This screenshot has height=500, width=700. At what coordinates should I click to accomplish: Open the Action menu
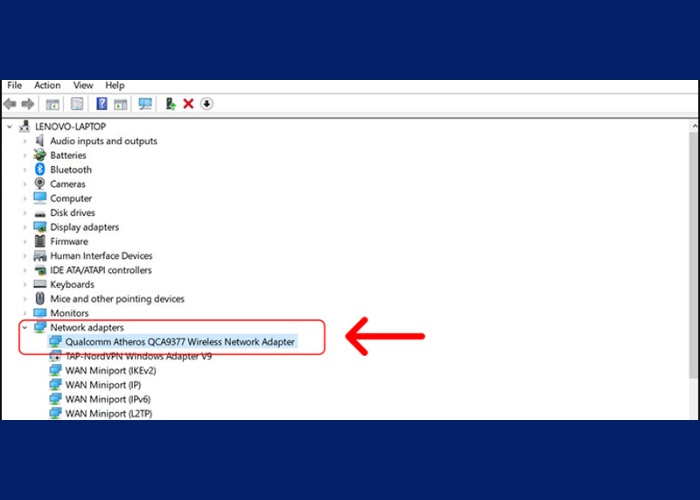pyautogui.click(x=47, y=86)
